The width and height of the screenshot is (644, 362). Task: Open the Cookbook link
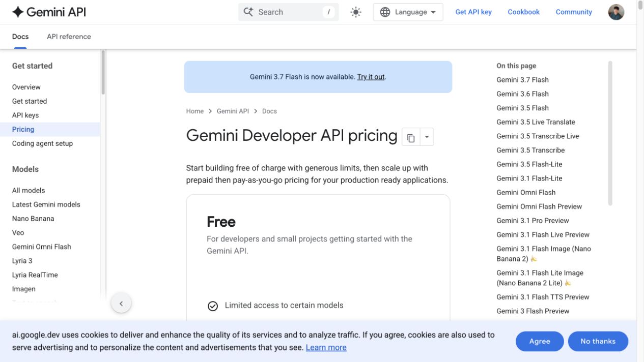coord(523,12)
